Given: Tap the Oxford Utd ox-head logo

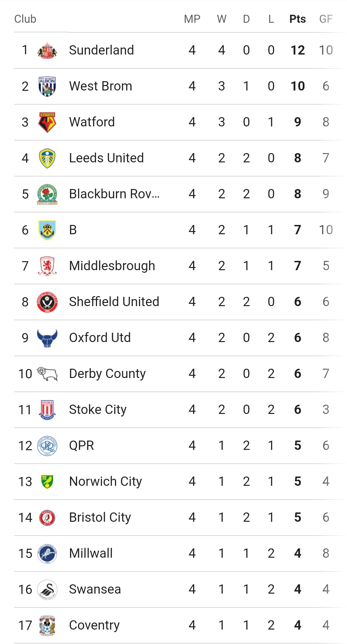Looking at the screenshot, I should (47, 338).
